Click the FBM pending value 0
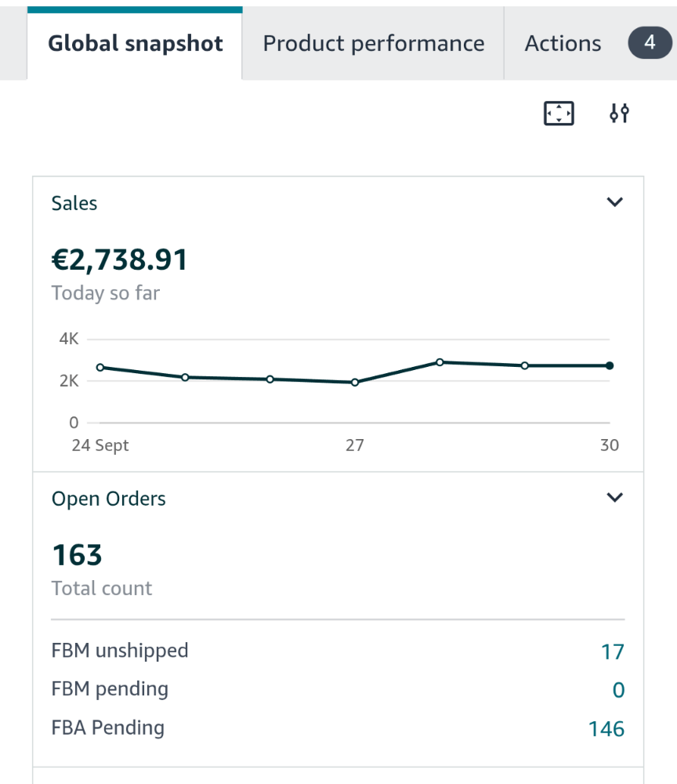 pyautogui.click(x=619, y=689)
